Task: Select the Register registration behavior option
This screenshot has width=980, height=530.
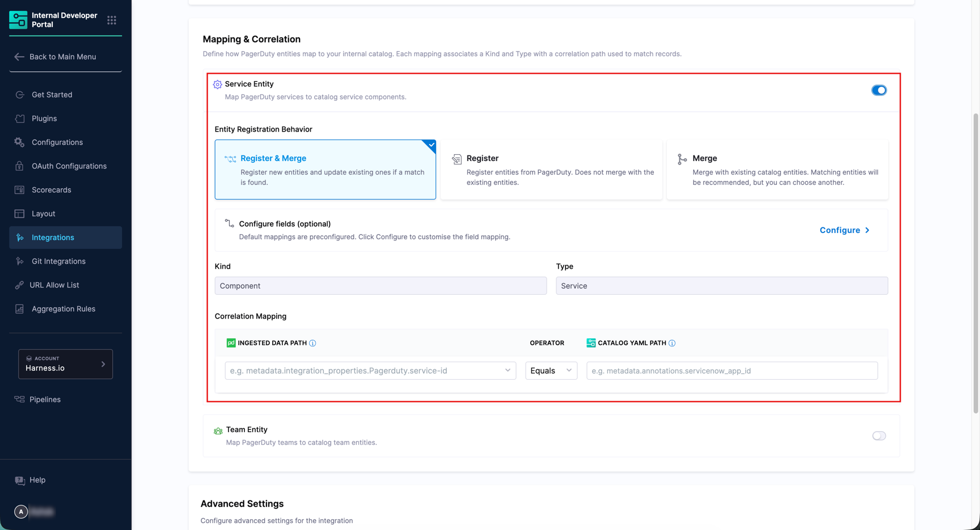Action: (x=551, y=169)
